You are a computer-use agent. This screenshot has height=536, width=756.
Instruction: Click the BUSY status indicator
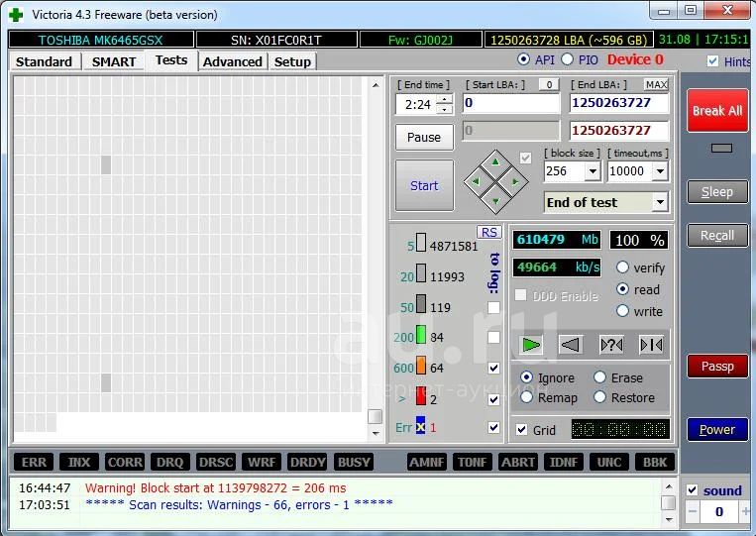(354, 463)
